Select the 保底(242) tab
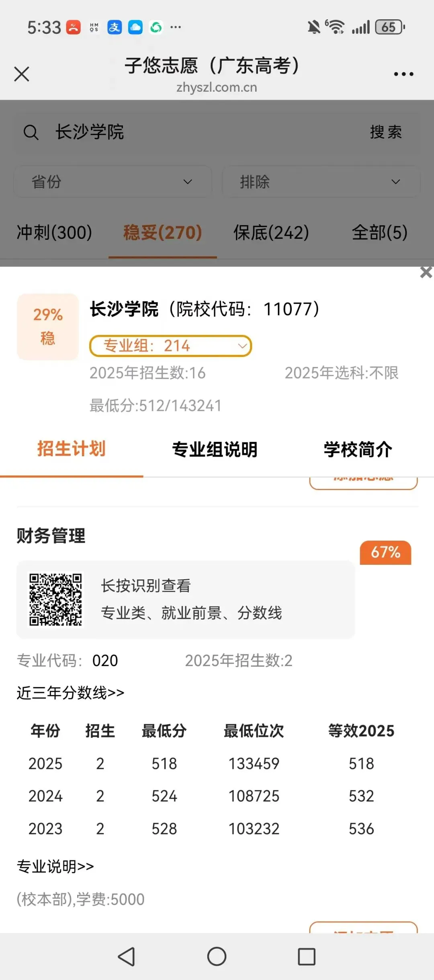This screenshot has height=980, width=434. [x=271, y=232]
